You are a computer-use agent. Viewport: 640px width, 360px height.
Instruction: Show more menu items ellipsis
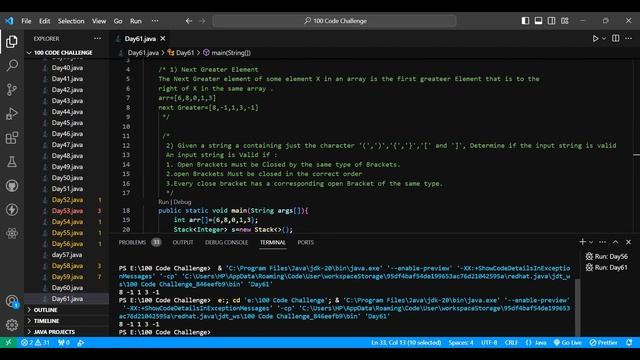pos(155,21)
